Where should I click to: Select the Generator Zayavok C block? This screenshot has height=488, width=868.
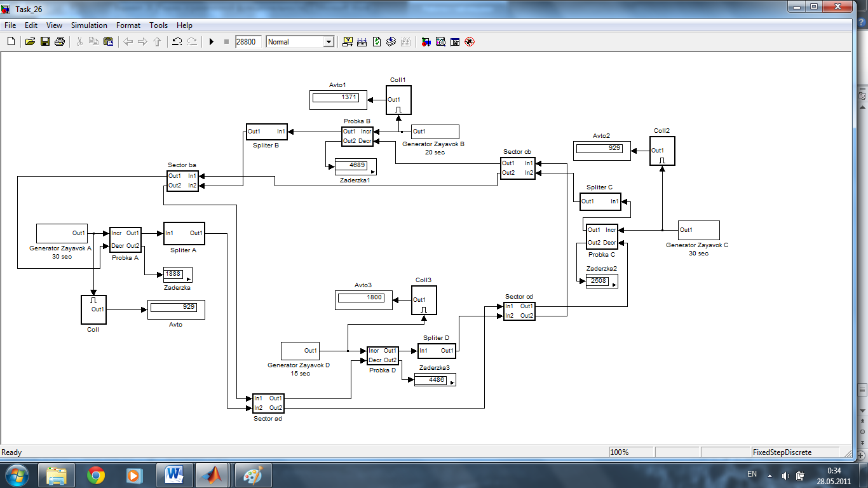(x=698, y=230)
